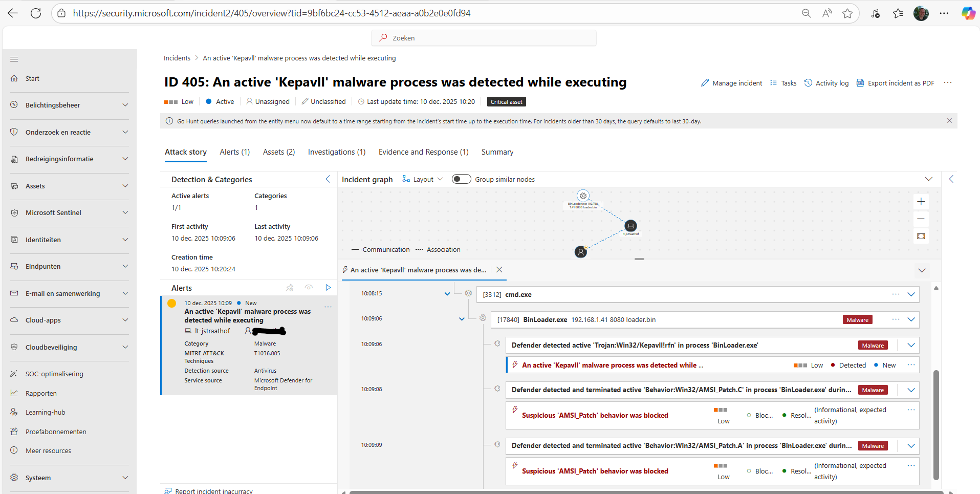Image resolution: width=980 pixels, height=494 pixels.
Task: Fit incident graph to screen
Action: click(x=921, y=237)
